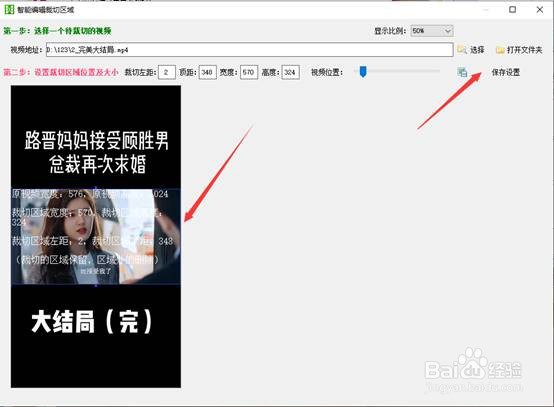
Task: Click the 选择 browse button
Action: 477,50
